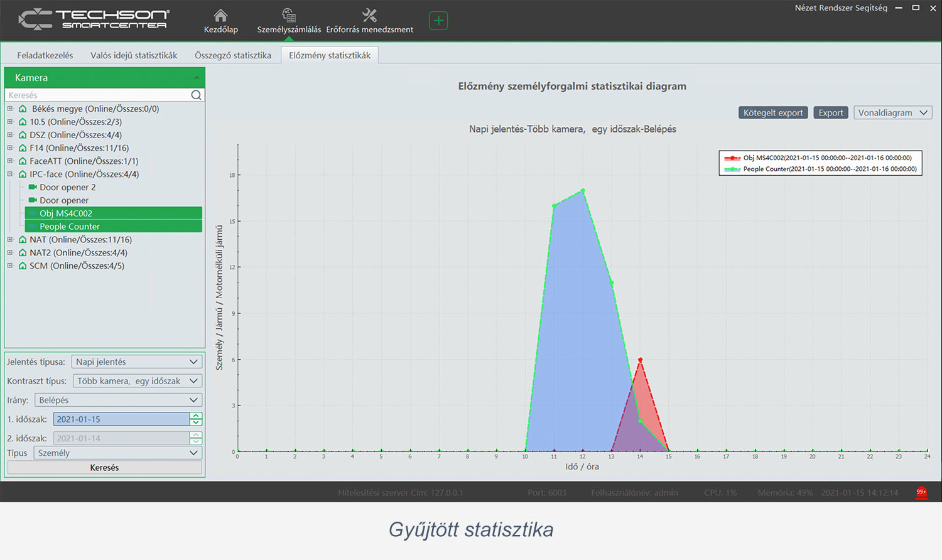The height and width of the screenshot is (560, 942).
Task: Expand the F14 camera group
Action: [10, 148]
